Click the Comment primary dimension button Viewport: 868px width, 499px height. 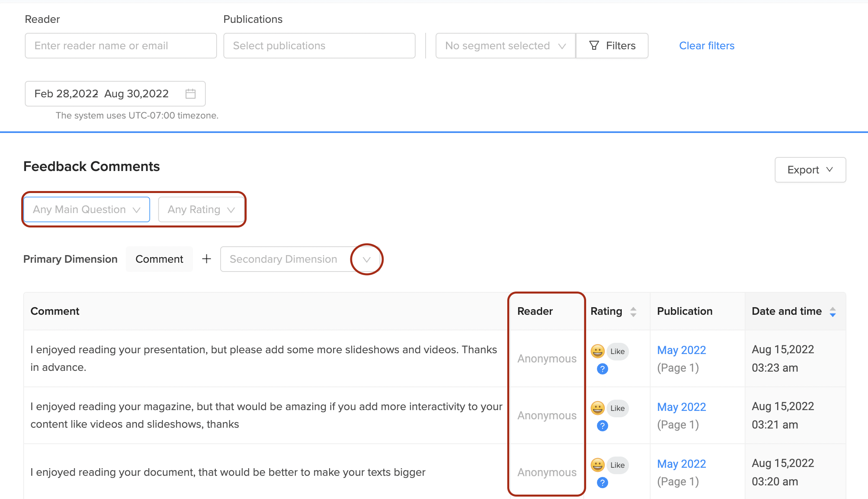(159, 259)
